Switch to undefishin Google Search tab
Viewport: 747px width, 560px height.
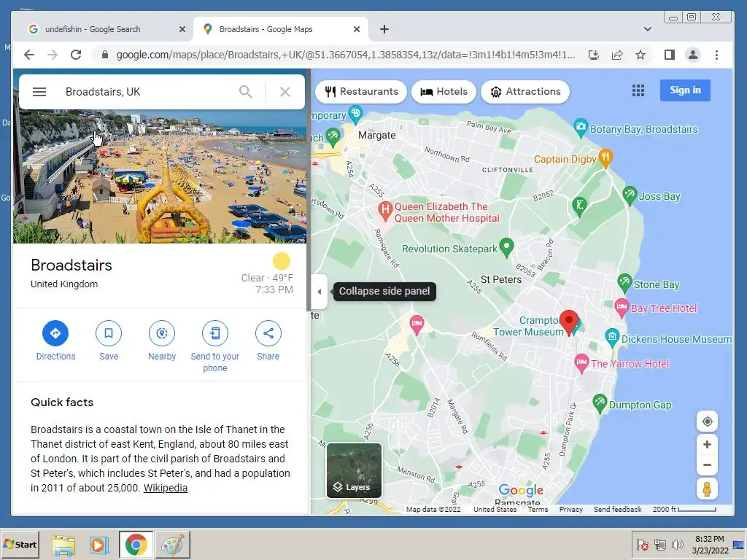point(102,29)
